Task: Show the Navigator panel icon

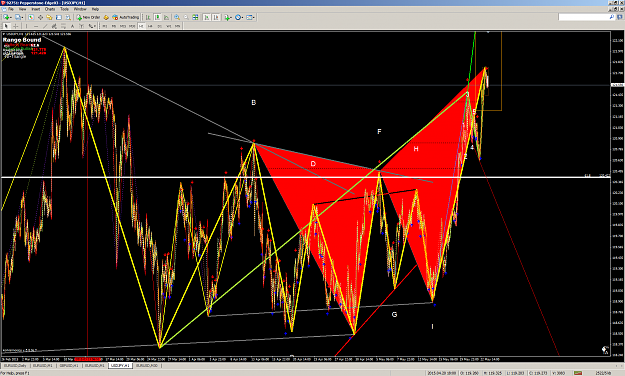Action: tap(49, 17)
